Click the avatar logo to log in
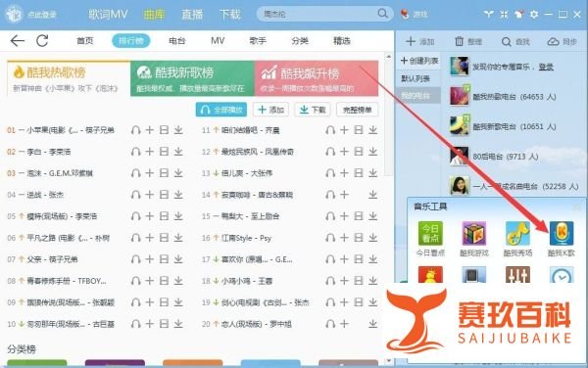The image size is (588, 368). click(14, 15)
